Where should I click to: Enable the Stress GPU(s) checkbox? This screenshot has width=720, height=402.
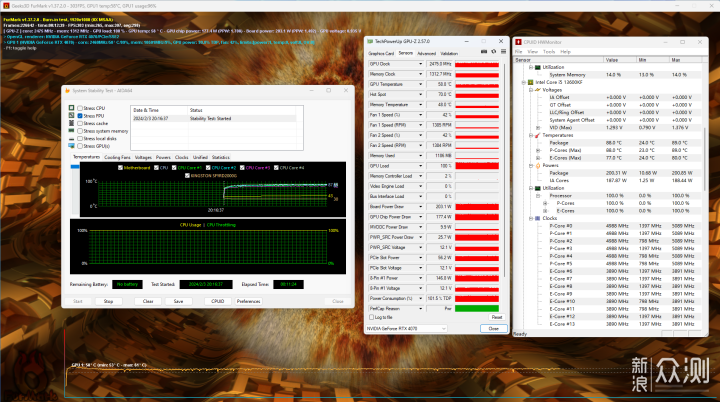click(x=80, y=146)
